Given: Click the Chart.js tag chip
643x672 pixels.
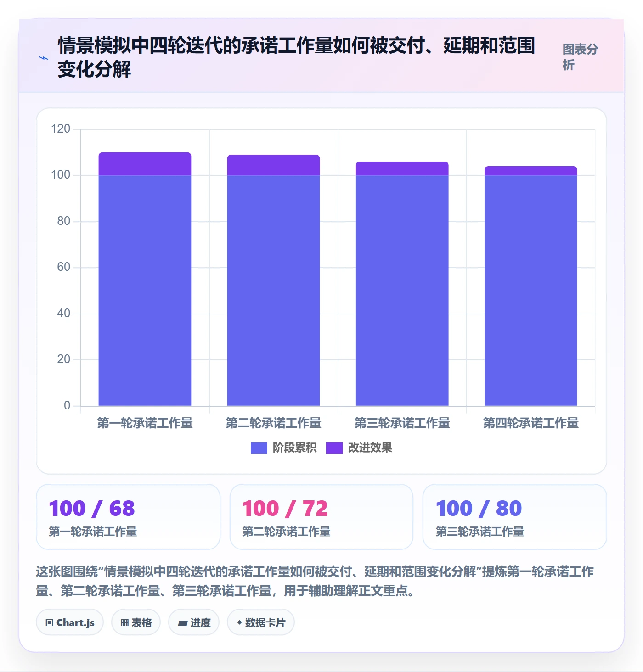Looking at the screenshot, I should [70, 622].
